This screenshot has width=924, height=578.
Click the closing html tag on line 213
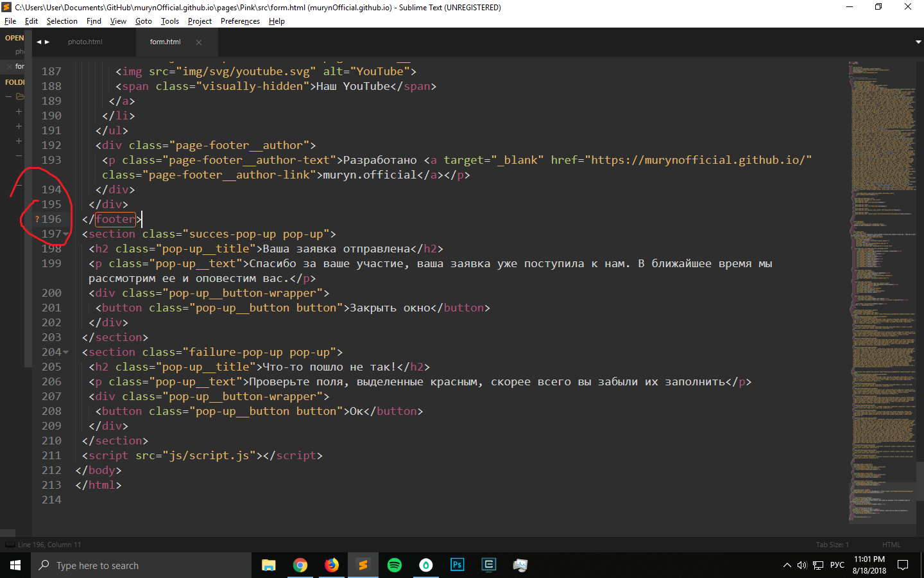pyautogui.click(x=98, y=486)
